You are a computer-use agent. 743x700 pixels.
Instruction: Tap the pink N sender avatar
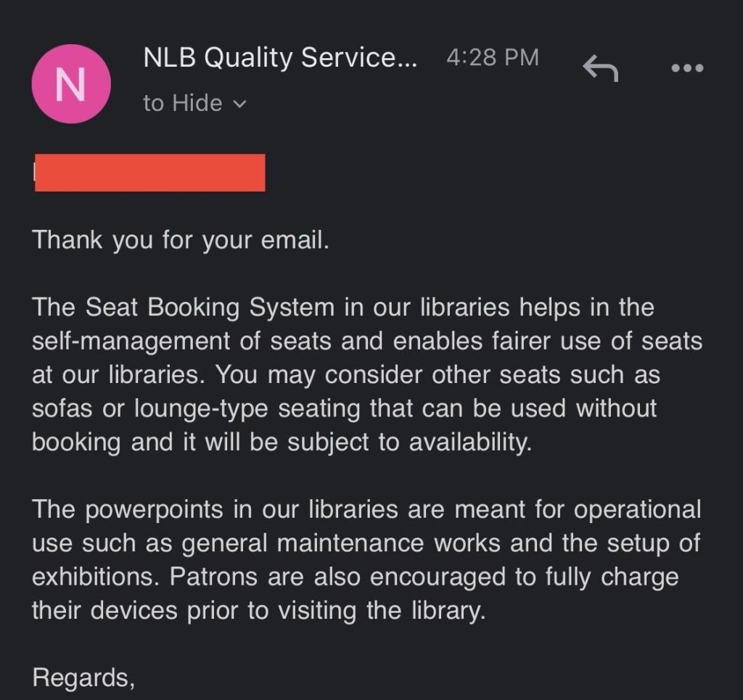click(71, 84)
